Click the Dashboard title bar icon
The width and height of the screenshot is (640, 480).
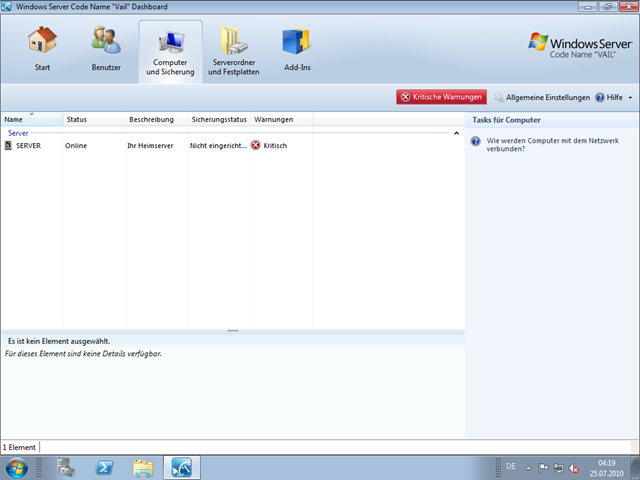coord(7,7)
